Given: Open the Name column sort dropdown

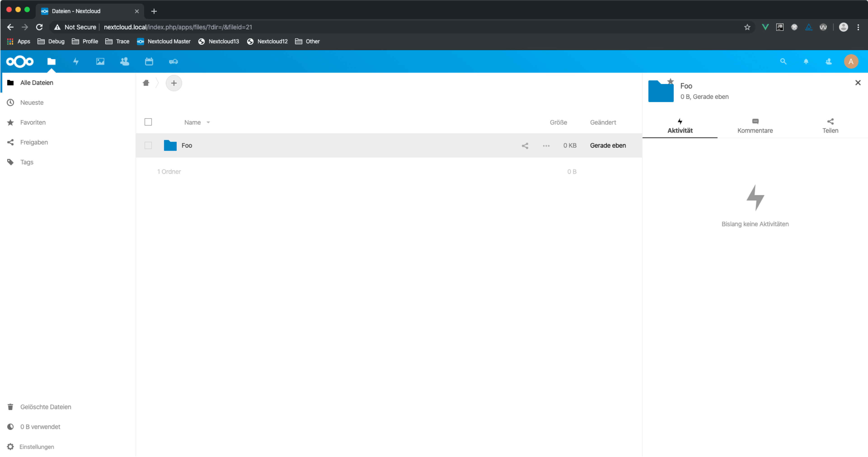Looking at the screenshot, I should click(208, 122).
